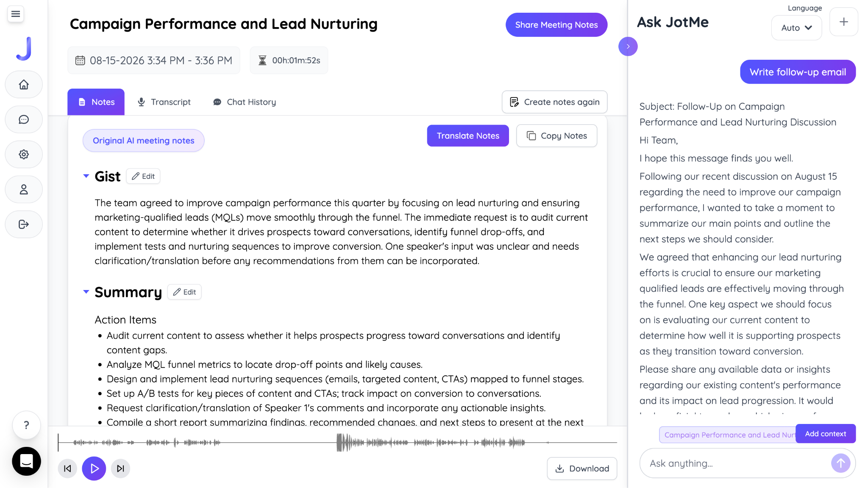This screenshot has height=488, width=868.
Task: Click 'Design and implement lead nurturing' bullet
Action: 345,379
